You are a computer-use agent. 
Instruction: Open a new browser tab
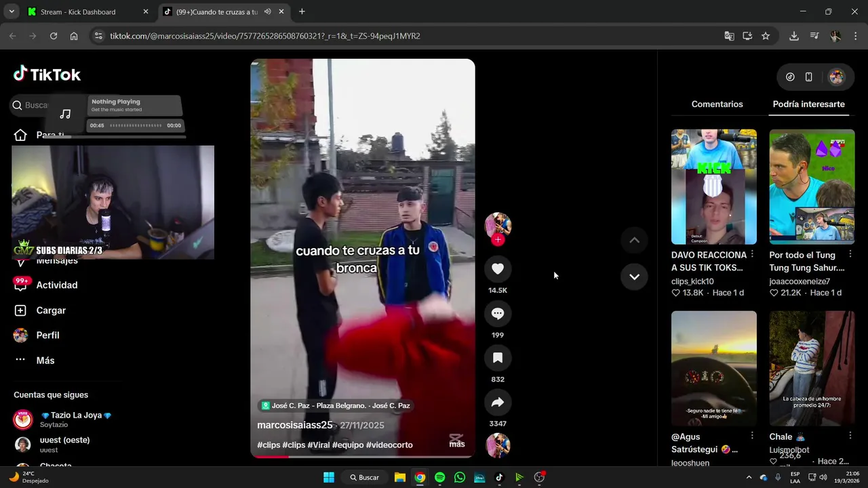pos(302,12)
